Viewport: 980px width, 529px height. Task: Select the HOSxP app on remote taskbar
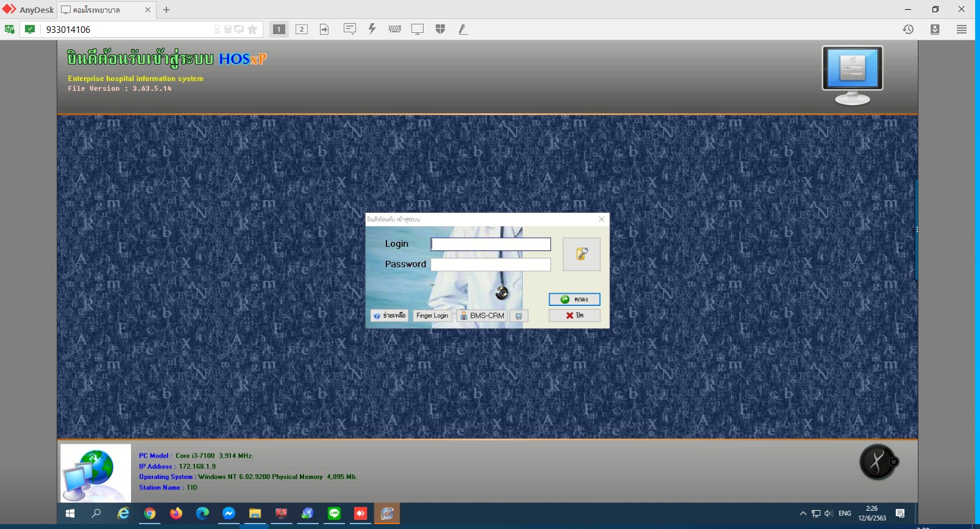click(x=387, y=514)
